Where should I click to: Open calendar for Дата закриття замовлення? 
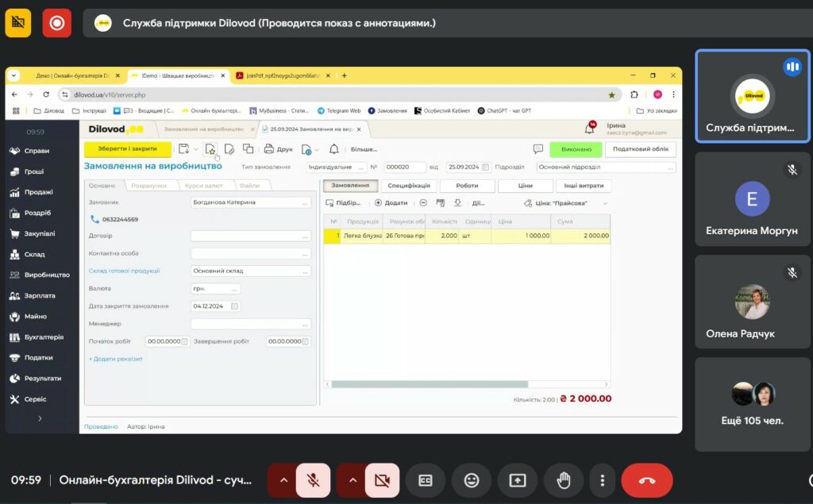pyautogui.click(x=234, y=306)
